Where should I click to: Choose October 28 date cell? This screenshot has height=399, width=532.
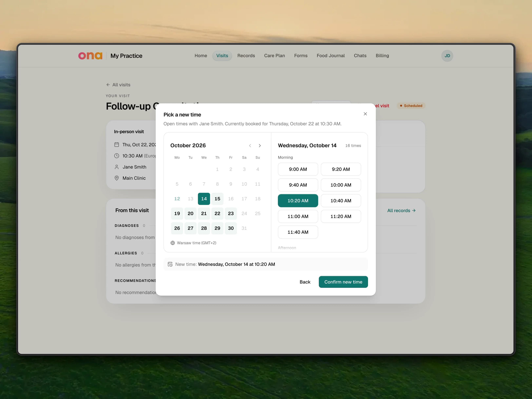coord(204,228)
